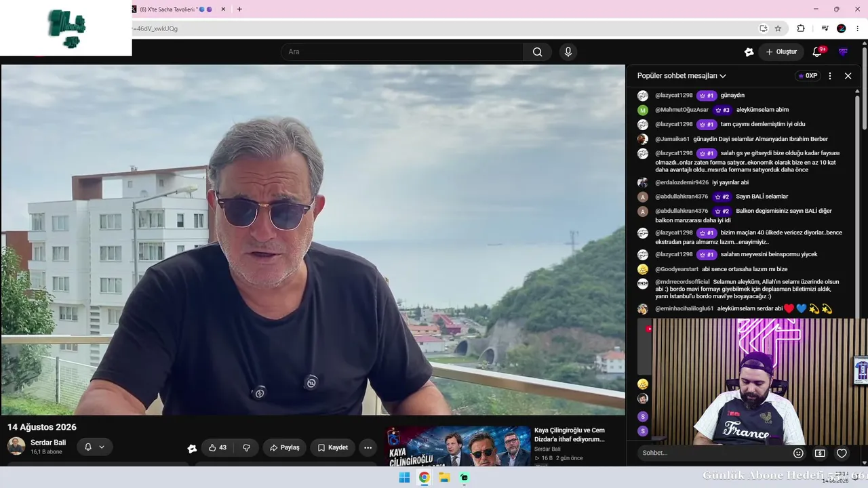868x488 pixels.
Task: Open the Oluştur create menu
Action: [x=781, y=52]
